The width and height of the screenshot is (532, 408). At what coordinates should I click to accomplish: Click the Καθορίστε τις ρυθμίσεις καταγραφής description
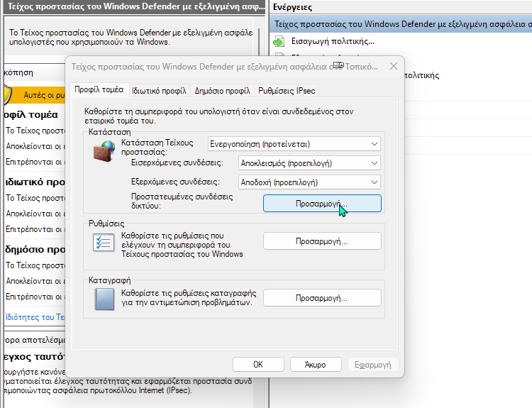click(x=189, y=298)
